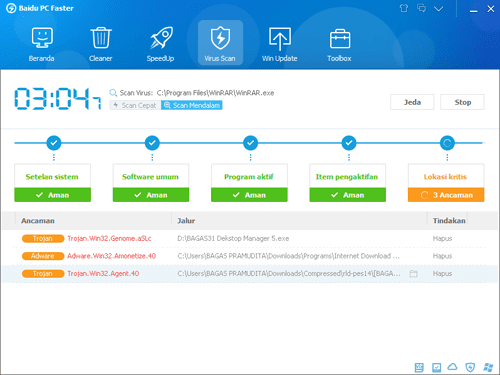500x375 pixels.
Task: Sort by the Jalur column header
Action: point(186,221)
